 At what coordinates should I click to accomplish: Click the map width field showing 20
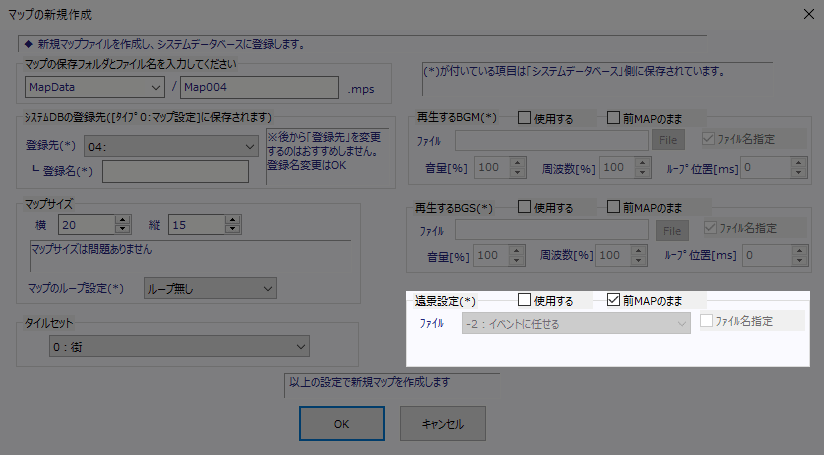click(x=87, y=225)
